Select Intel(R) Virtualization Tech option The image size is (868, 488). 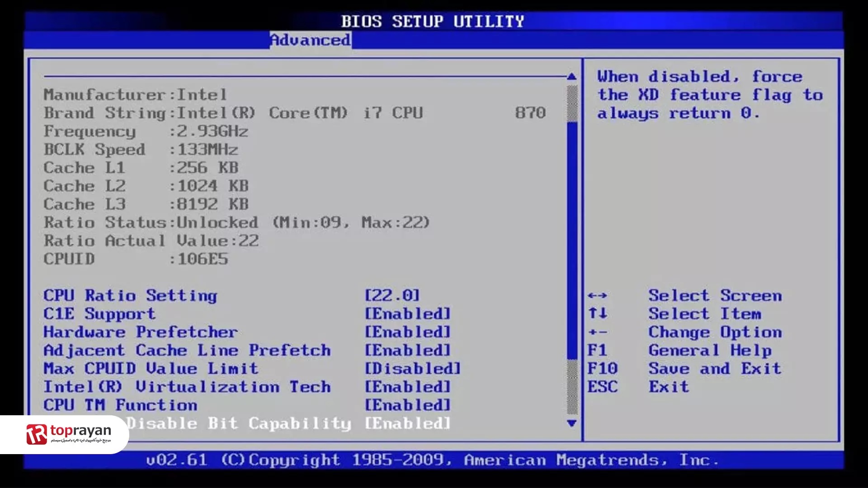[187, 387]
